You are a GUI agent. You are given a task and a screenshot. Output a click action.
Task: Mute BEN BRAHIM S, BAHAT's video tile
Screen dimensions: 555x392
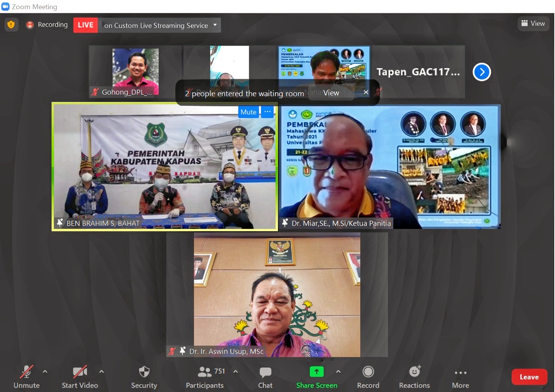pos(248,112)
